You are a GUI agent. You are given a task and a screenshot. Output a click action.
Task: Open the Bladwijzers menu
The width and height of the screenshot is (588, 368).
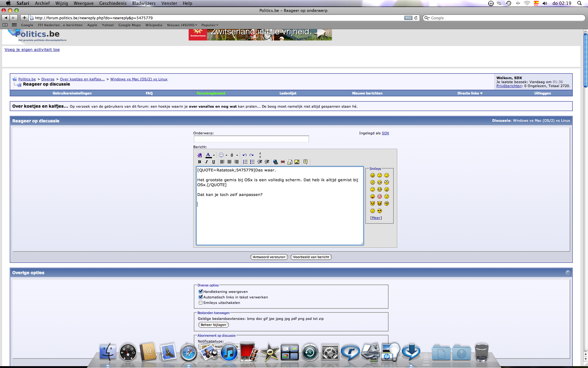[144, 3]
